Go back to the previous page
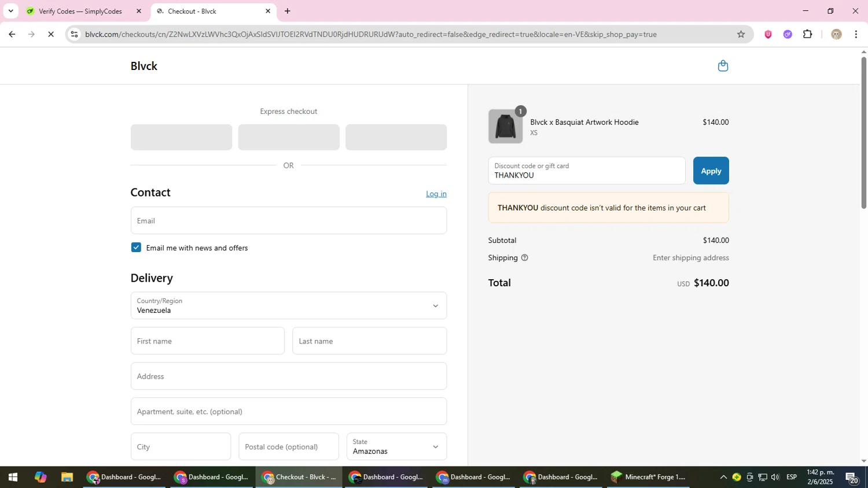 (12, 34)
